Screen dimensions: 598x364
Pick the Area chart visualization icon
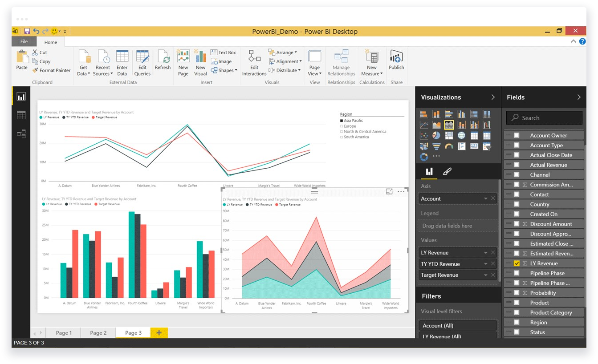(x=436, y=125)
